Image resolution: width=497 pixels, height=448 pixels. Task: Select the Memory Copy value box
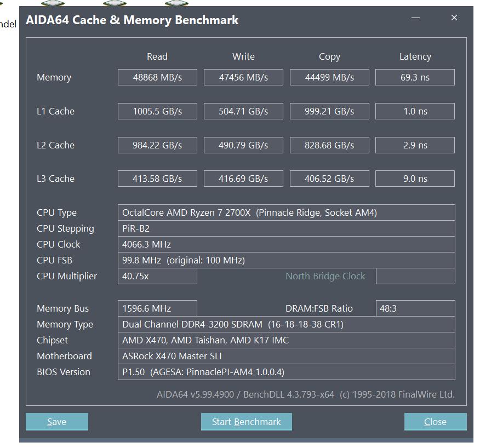tap(329, 77)
